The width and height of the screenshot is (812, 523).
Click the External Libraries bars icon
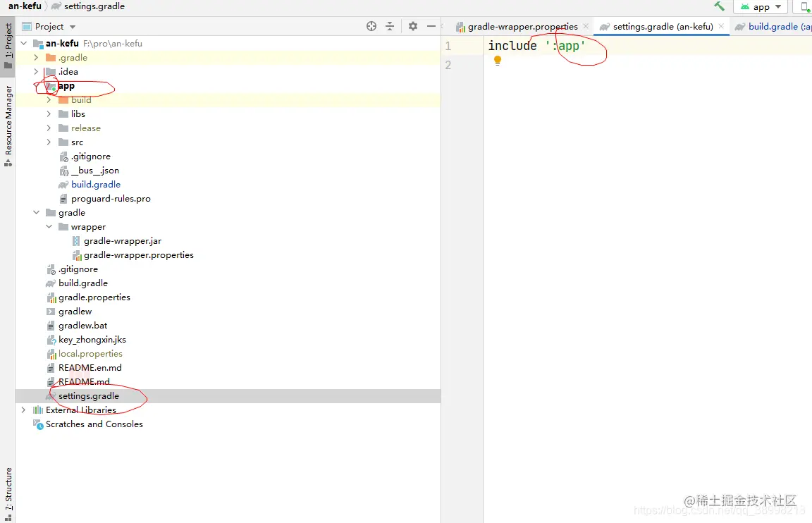(38, 410)
